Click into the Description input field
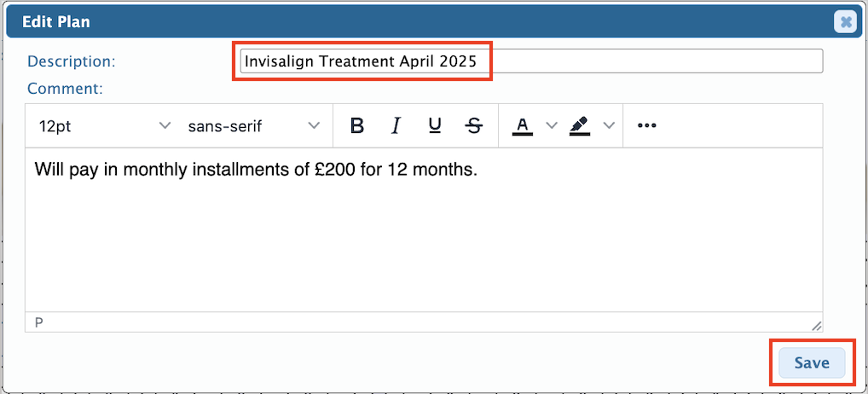 [531, 61]
